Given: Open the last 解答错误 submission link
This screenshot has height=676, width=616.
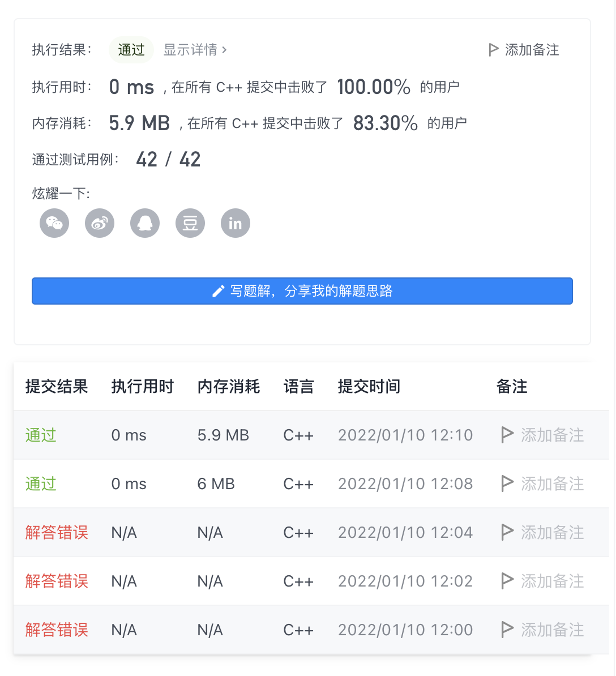Looking at the screenshot, I should (56, 630).
